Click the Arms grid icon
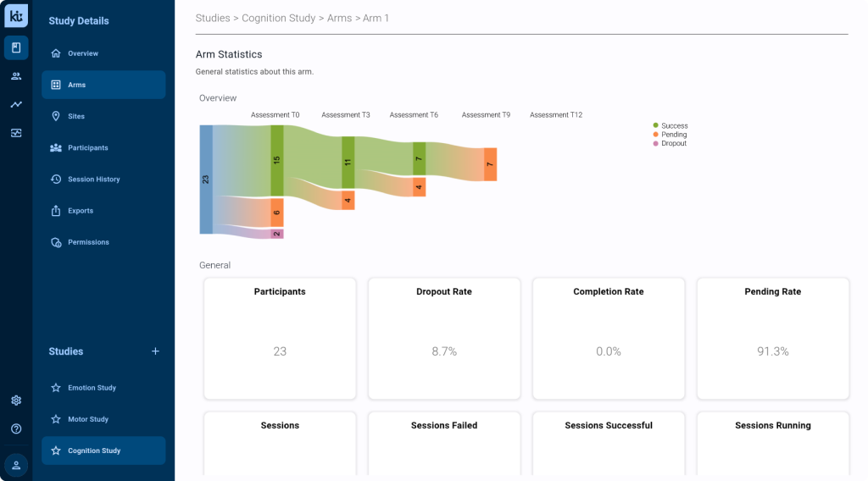Image resolution: width=868 pixels, height=481 pixels. coord(56,85)
